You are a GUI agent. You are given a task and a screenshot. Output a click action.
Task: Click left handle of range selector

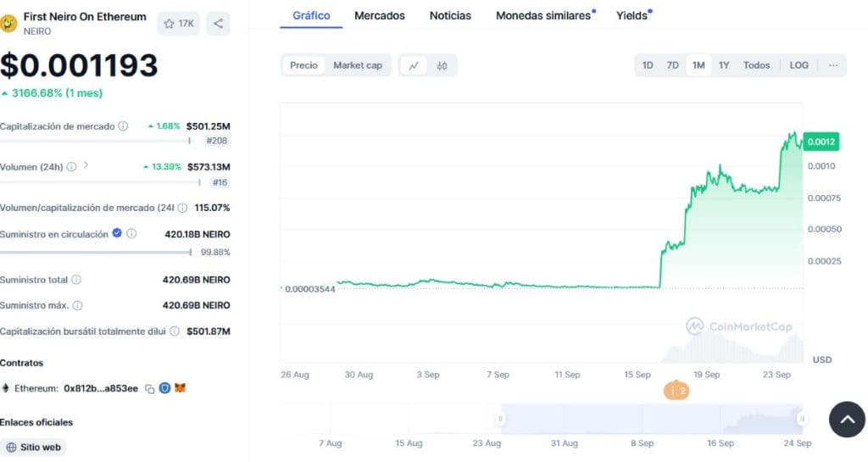(x=500, y=419)
